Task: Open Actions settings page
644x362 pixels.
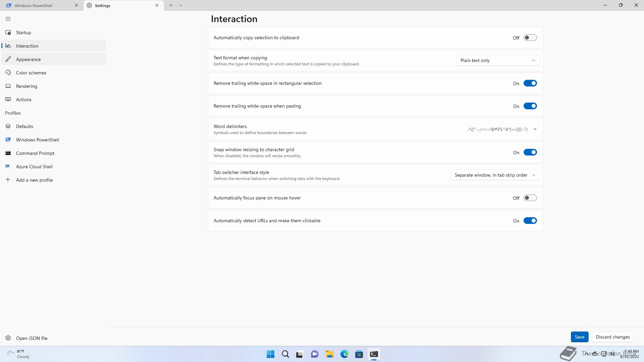Action: pyautogui.click(x=54, y=100)
